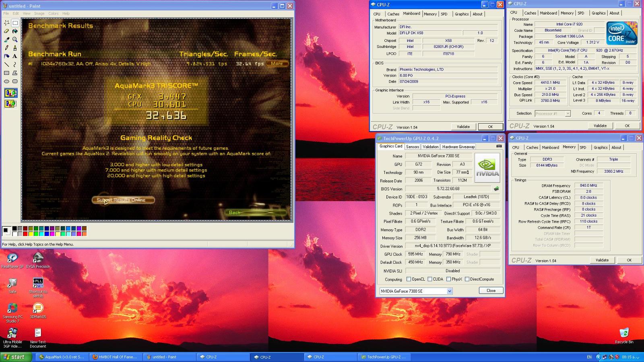Pick the bright red color swatch
The image size is (644, 362).
tap(25, 234)
